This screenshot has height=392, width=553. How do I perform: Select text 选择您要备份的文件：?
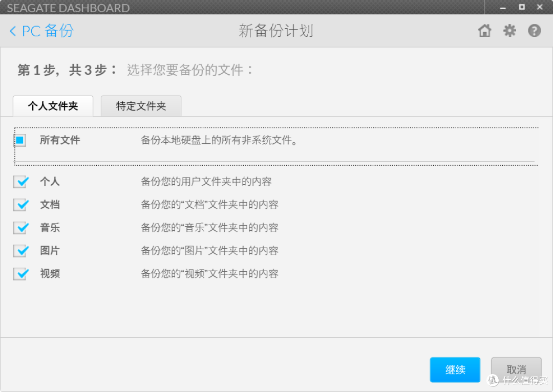pos(190,70)
